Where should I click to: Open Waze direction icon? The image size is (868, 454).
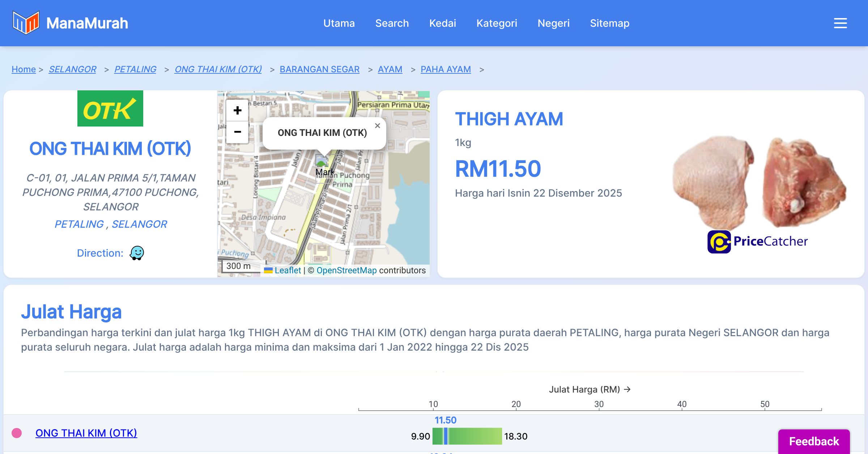click(137, 253)
